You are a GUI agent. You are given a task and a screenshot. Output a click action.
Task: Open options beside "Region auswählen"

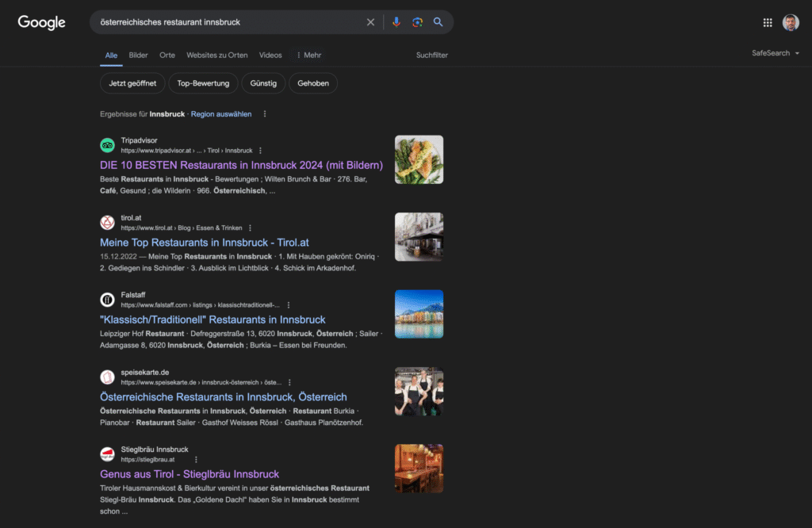265,114
